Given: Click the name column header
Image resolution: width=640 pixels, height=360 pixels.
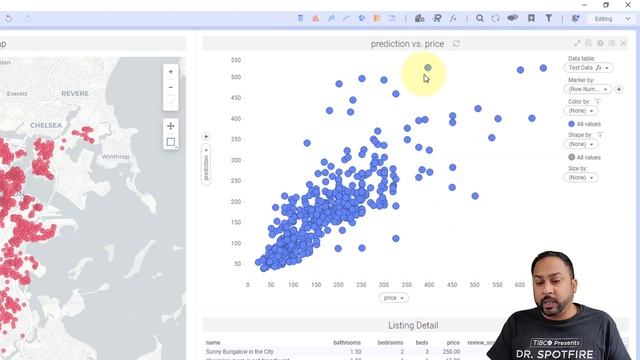Looking at the screenshot, I should (x=213, y=343).
